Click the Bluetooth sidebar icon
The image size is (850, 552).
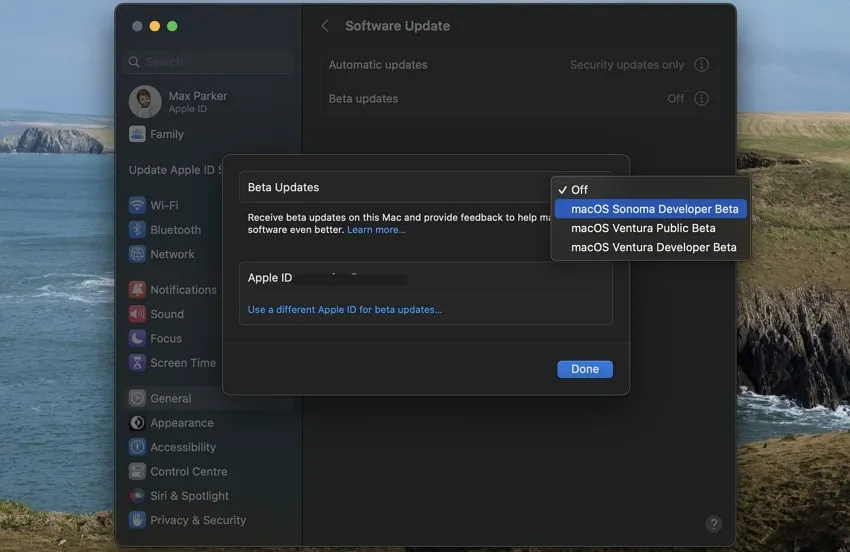137,230
